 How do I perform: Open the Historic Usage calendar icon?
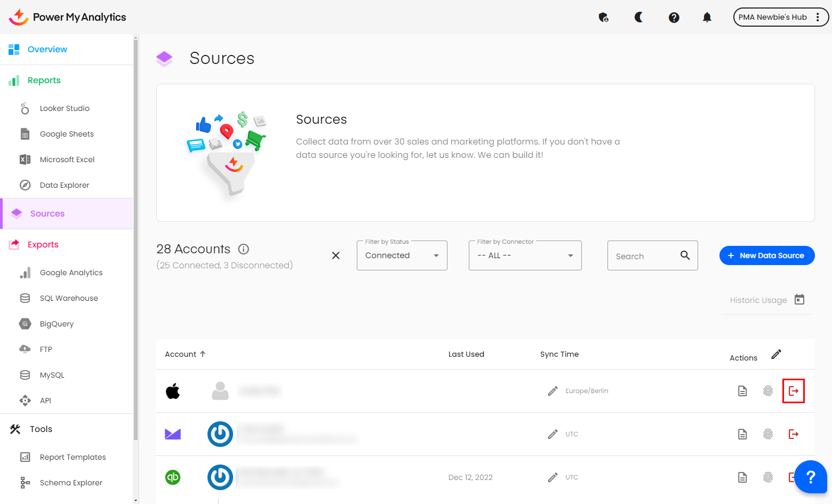point(799,299)
